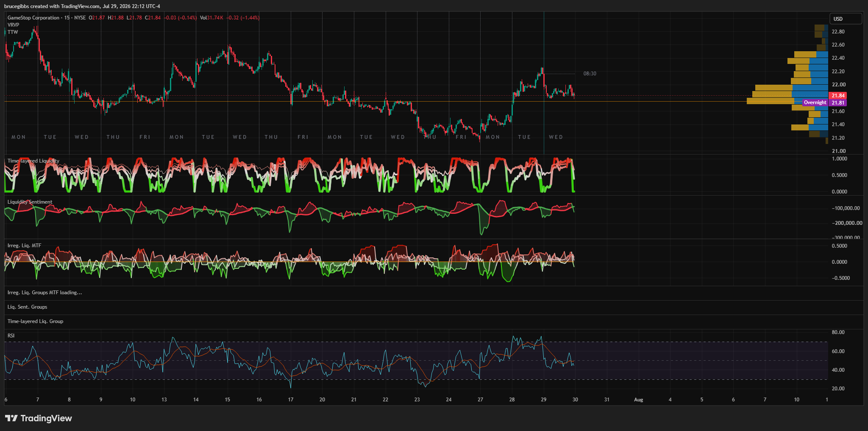Select the TTW indicator label
The height and width of the screenshot is (431, 868).
(x=13, y=32)
